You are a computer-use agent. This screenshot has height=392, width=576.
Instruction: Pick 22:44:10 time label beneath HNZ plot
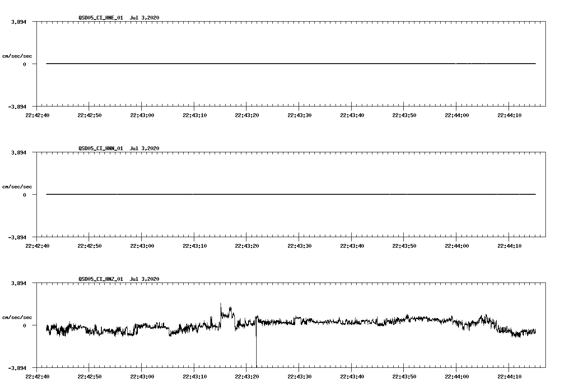pyautogui.click(x=509, y=376)
